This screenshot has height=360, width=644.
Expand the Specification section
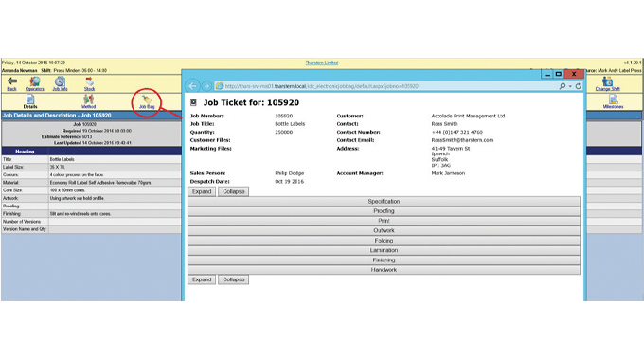(x=384, y=202)
